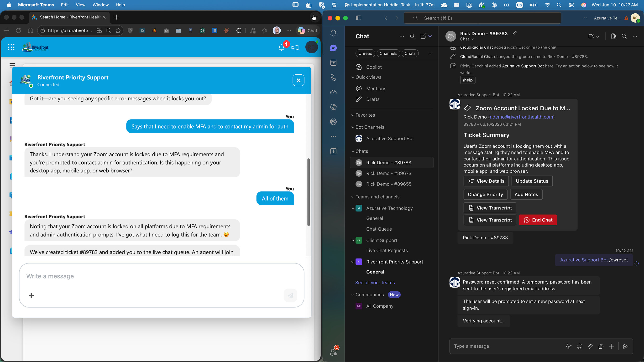Attach a file with the paperclip icon
The image size is (644, 362).
[x=590, y=346]
